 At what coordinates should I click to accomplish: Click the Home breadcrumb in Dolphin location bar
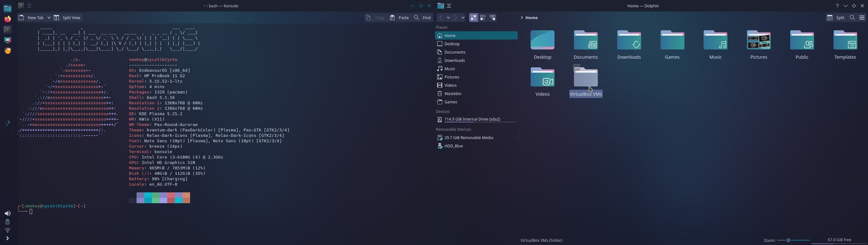click(531, 18)
